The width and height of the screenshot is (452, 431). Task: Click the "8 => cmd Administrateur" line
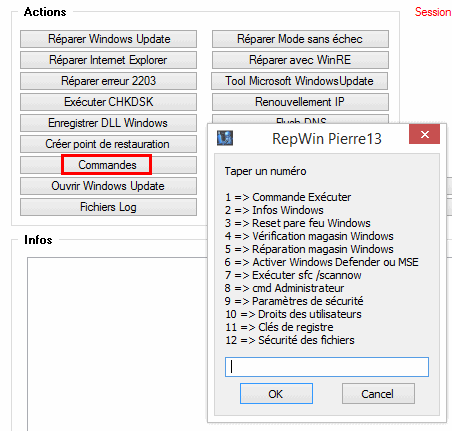284,288
